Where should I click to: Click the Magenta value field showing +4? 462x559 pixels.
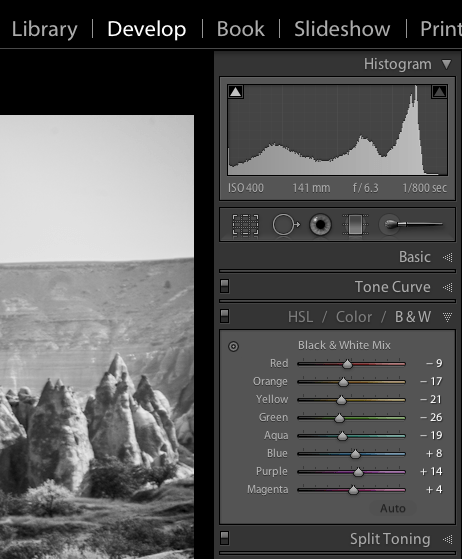pyautogui.click(x=434, y=489)
